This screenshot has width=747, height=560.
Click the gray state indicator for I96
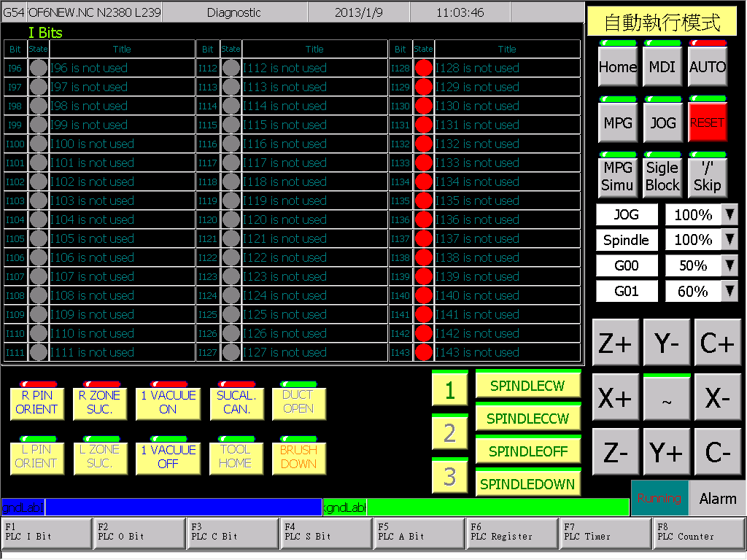[x=38, y=68]
